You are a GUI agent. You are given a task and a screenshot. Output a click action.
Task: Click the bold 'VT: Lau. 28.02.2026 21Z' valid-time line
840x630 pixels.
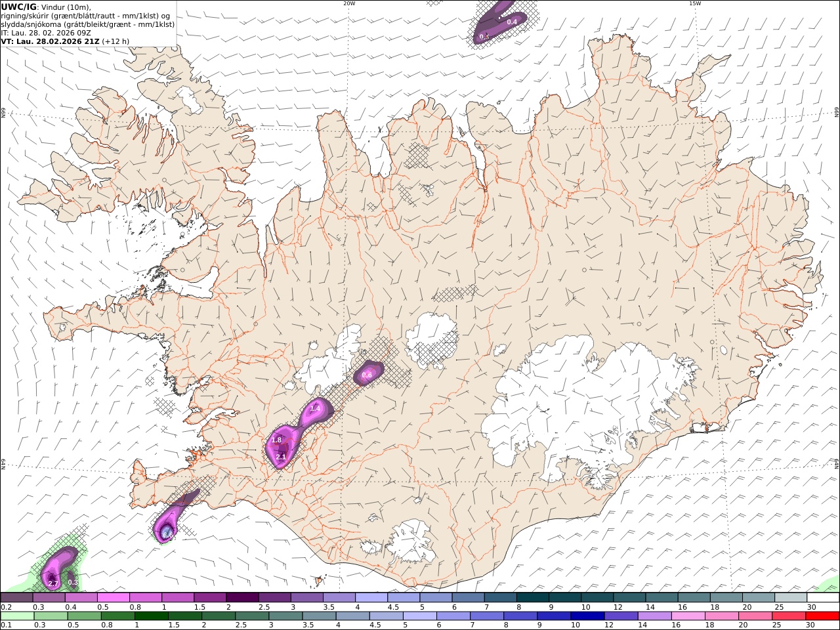coord(51,41)
